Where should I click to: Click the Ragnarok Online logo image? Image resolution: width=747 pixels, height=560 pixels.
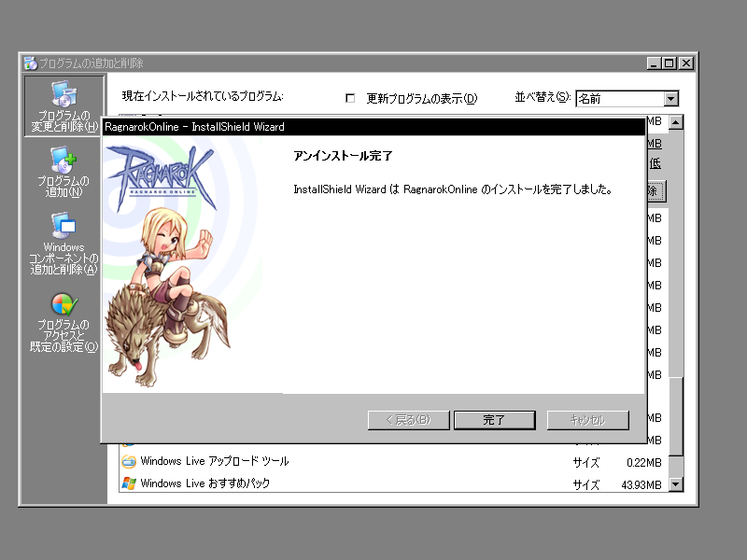162,178
